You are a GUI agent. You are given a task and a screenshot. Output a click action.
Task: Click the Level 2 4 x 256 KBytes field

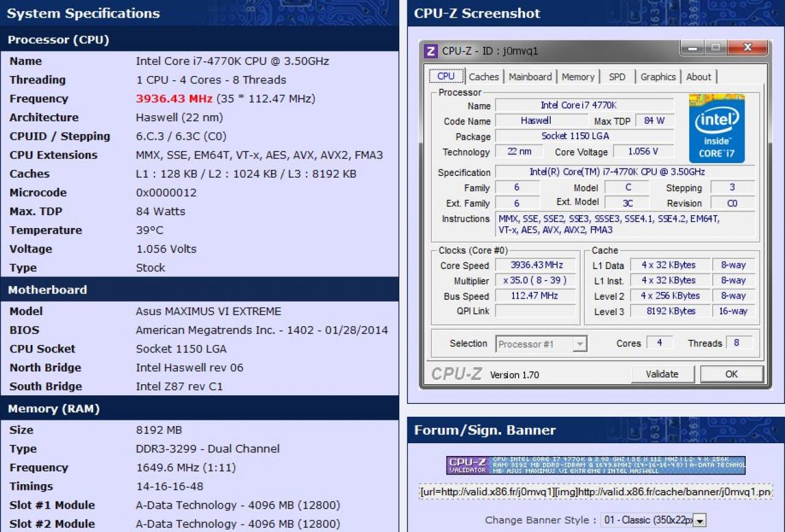670,295
